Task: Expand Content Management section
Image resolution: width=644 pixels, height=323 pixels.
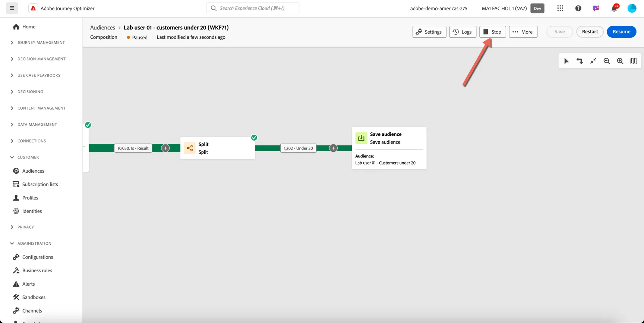Action: pos(37,108)
